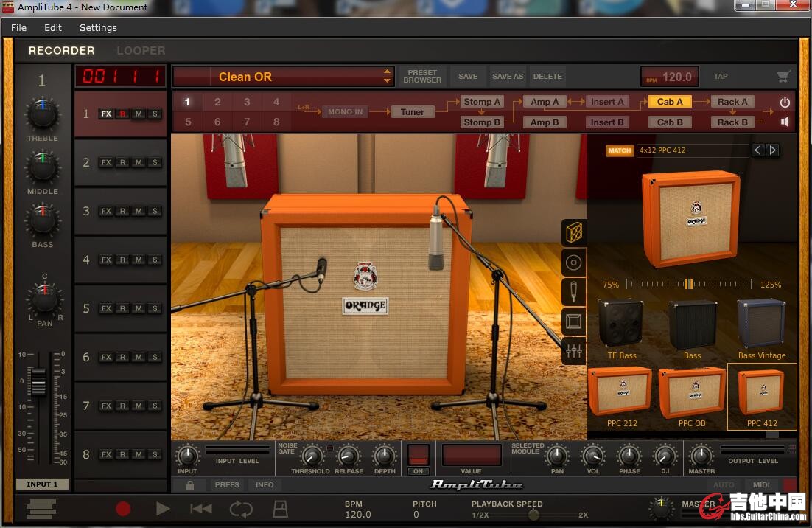Open the speaker selection icon
Viewport: 812px width, 528px height.
(574, 263)
